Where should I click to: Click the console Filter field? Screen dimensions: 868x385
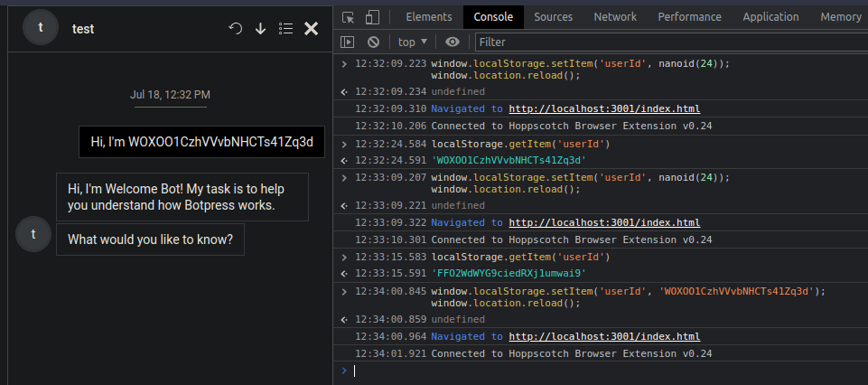click(x=668, y=42)
